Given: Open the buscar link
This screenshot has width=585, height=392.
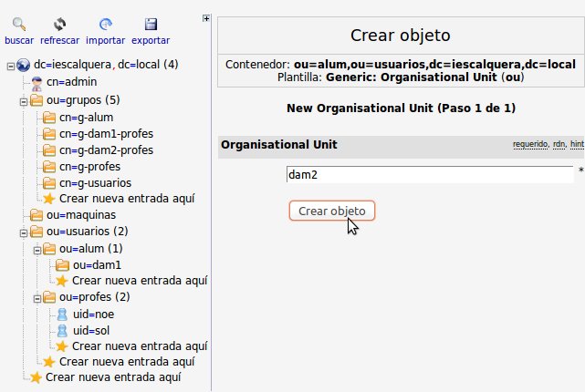Looking at the screenshot, I should pos(19,40).
